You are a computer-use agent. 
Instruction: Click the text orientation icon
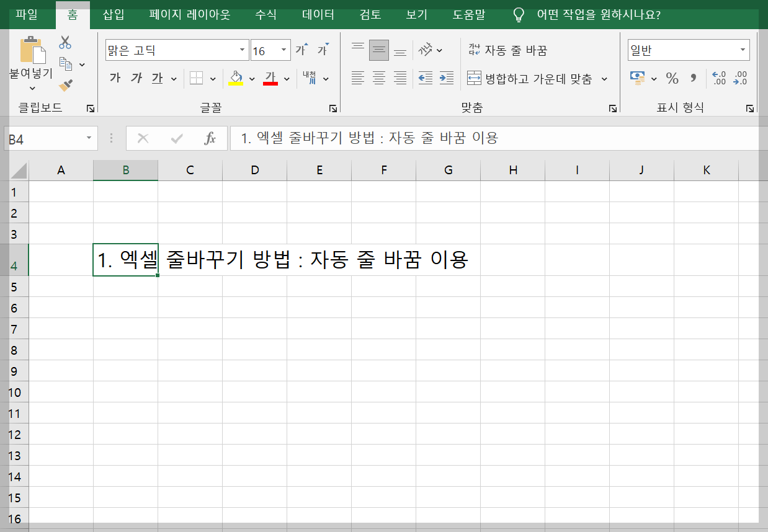424,49
